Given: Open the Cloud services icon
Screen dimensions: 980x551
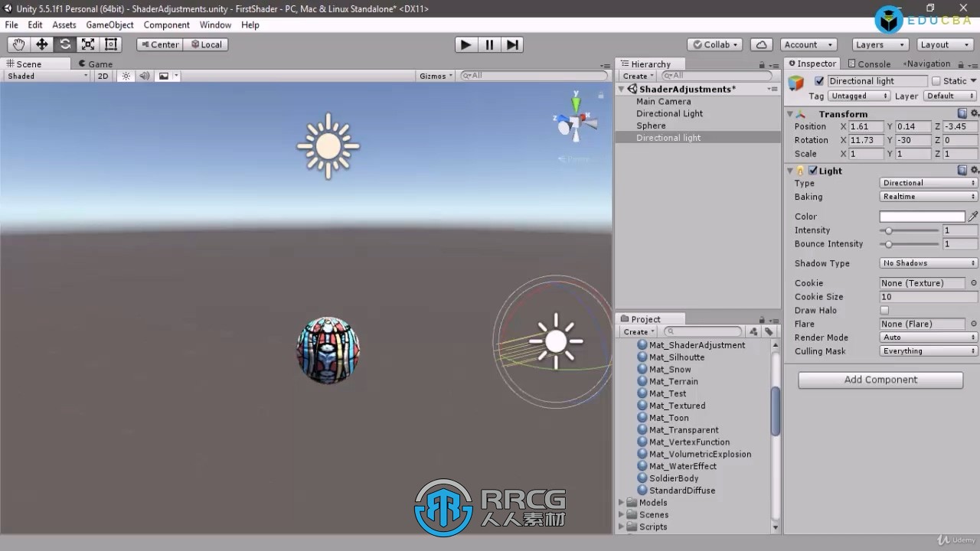Looking at the screenshot, I should tap(761, 44).
